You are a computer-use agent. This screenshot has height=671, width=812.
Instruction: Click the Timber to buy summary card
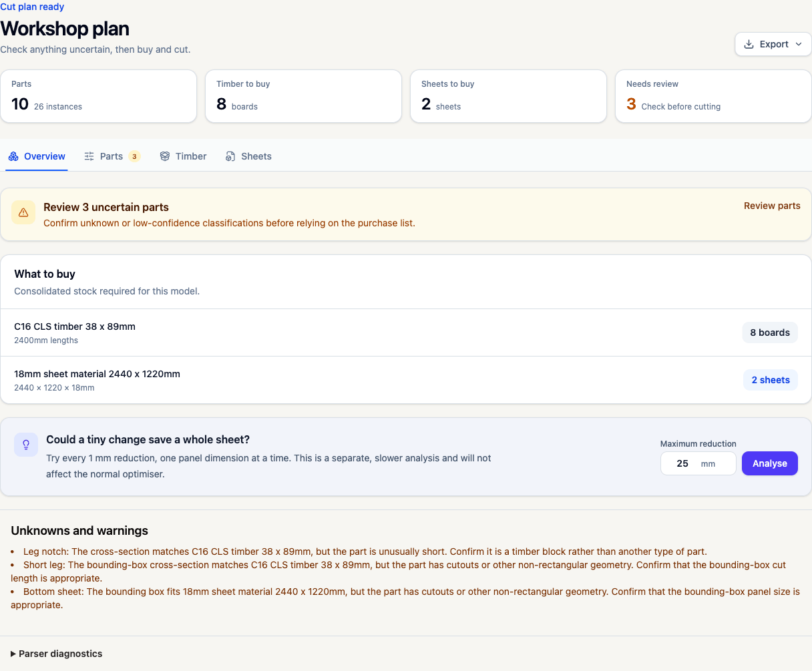tap(303, 96)
